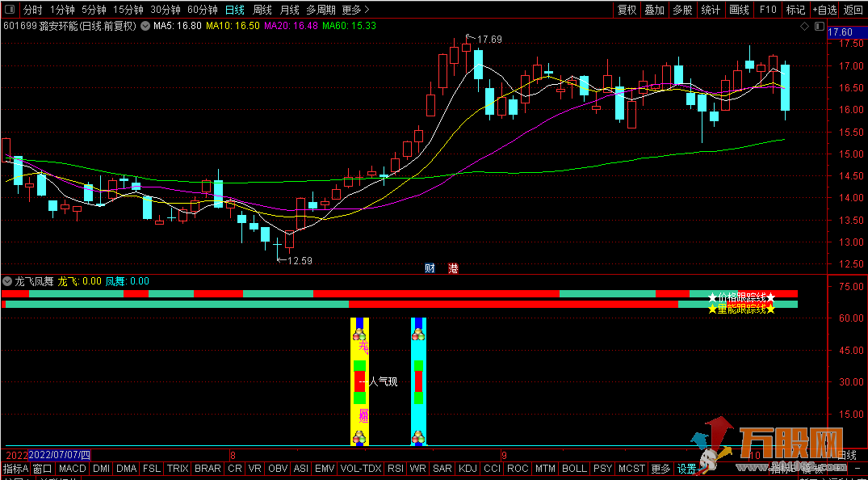Image resolution: width=868 pixels, height=480 pixels.
Task: Click the 财 finance marker
Action: (x=430, y=269)
